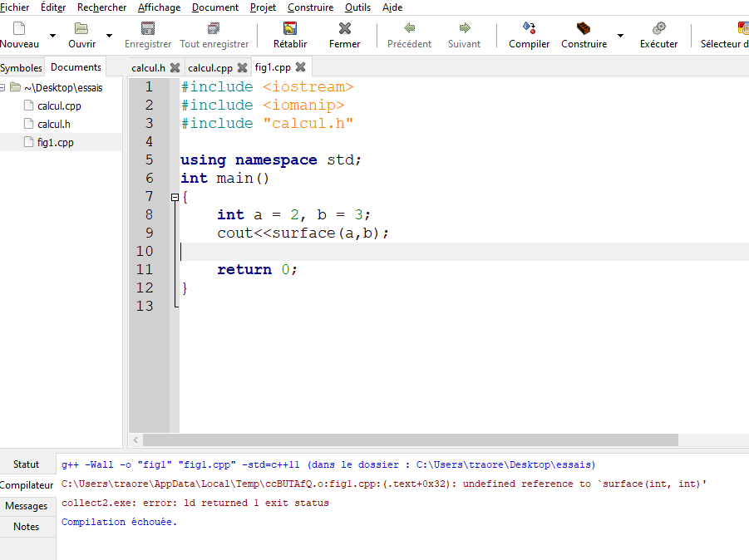Click the Compiler toolbar icon
The image size is (749, 560).
pyautogui.click(x=529, y=29)
